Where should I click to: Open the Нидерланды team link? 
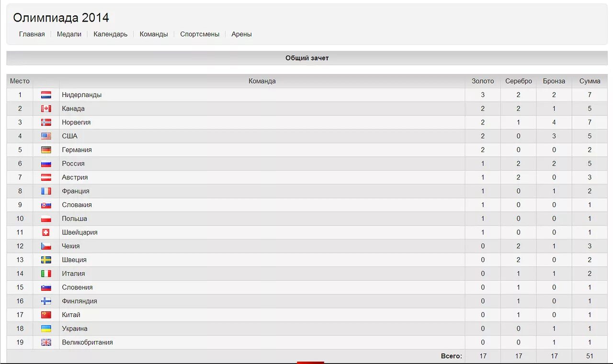pos(81,95)
